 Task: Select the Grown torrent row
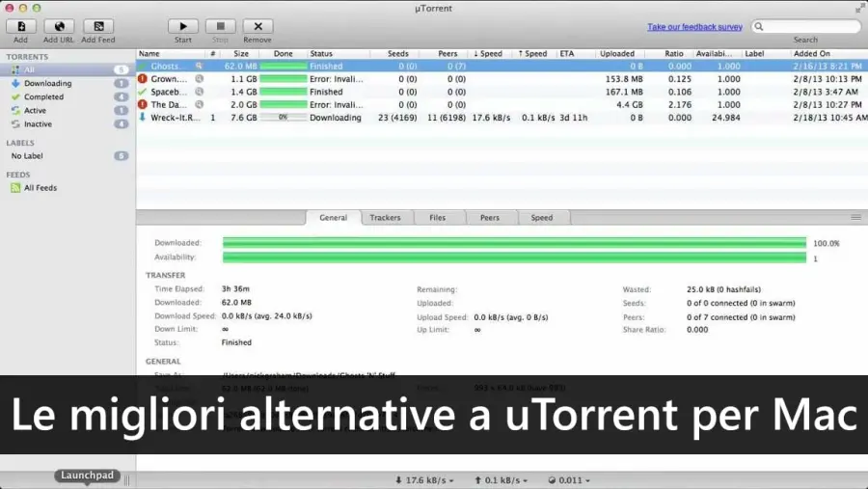click(502, 79)
